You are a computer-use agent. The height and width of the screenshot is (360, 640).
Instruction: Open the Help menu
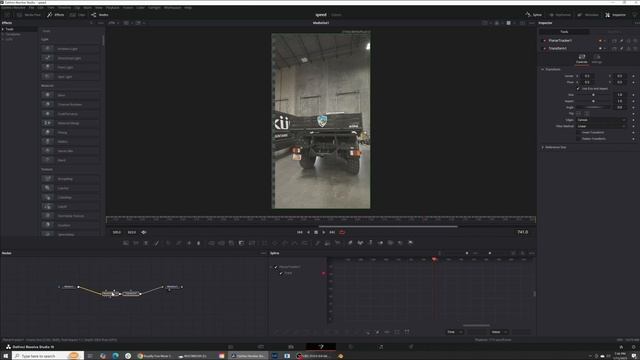coord(188,7)
